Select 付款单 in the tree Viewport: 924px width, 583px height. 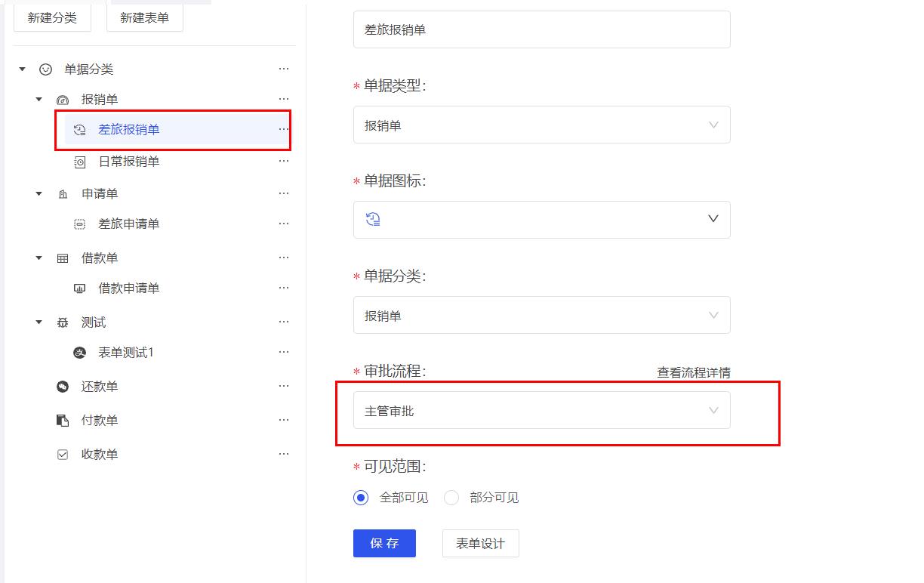tap(100, 421)
